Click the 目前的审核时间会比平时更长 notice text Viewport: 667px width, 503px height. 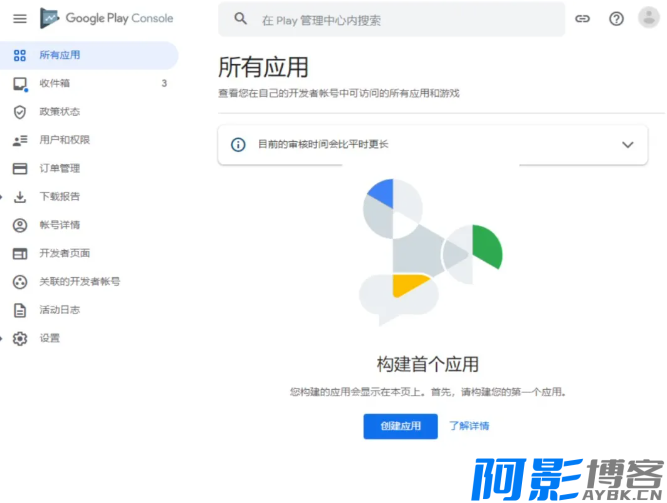(x=323, y=144)
